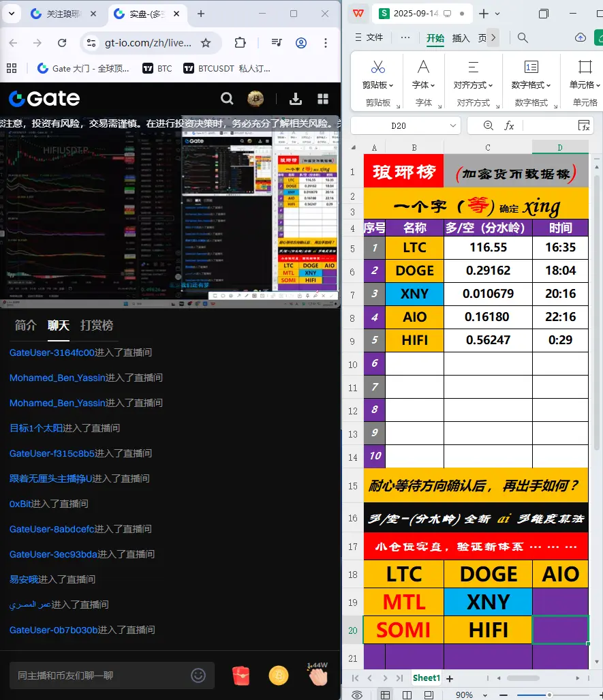Open a new Chrome tab

tap(201, 14)
